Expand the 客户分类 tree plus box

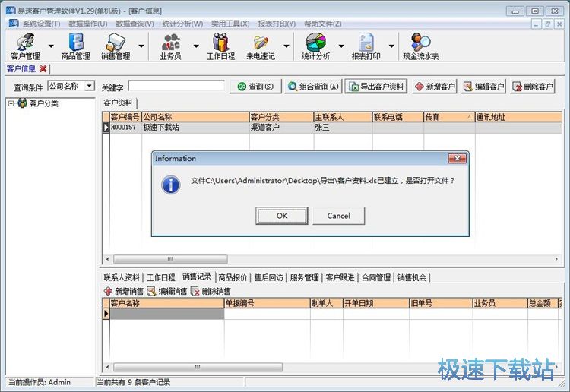(11, 103)
